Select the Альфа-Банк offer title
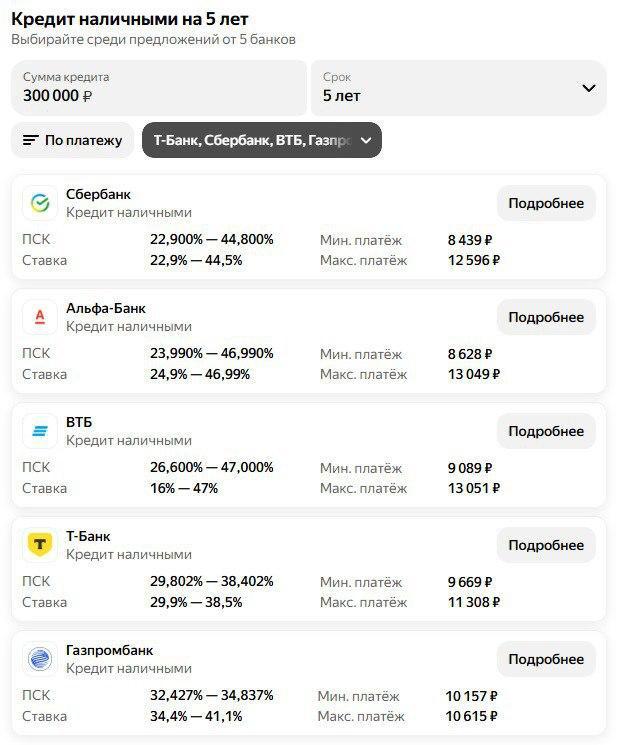Viewport: 619px width, 745px height. (x=106, y=308)
